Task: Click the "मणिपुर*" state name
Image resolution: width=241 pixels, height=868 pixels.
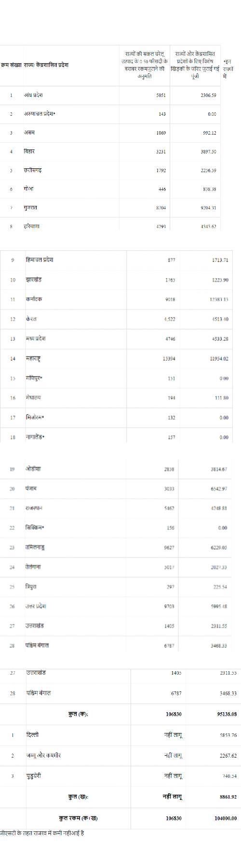Action: pos(34,378)
